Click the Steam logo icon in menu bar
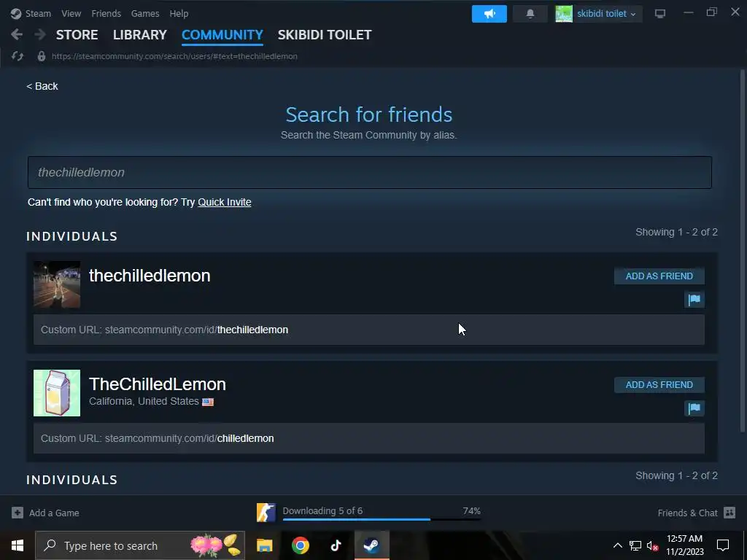Screen dimensions: 747x560 coord(16,14)
